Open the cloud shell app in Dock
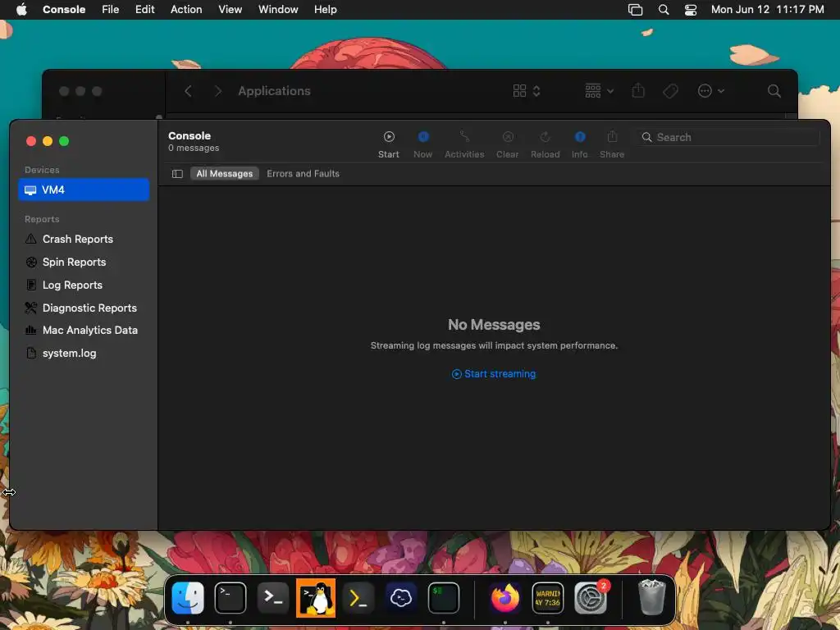 (400, 598)
